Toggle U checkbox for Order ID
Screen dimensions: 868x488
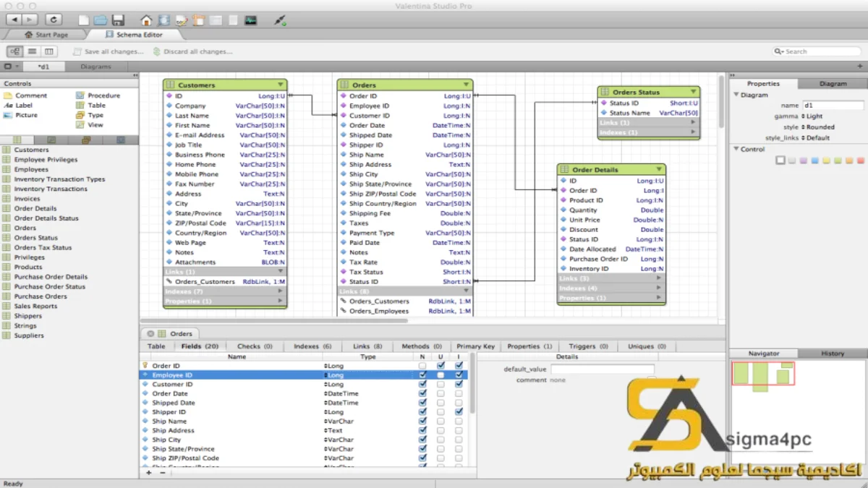441,366
